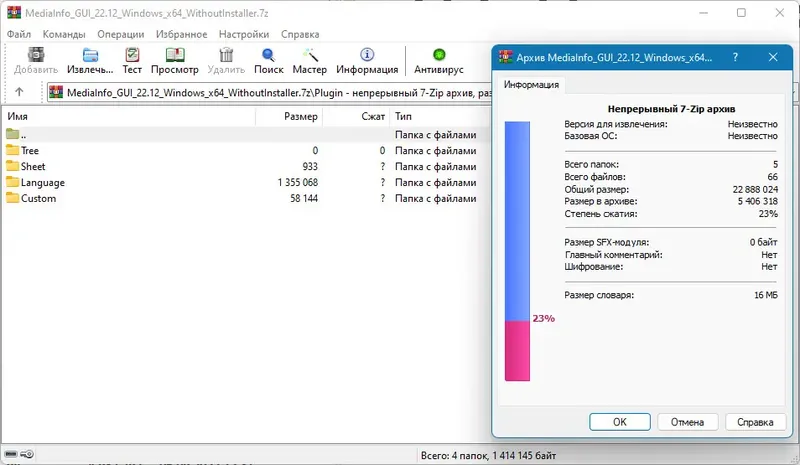Click status text 'Всего: 4 папок'
800x465 pixels.
pyautogui.click(x=455, y=455)
